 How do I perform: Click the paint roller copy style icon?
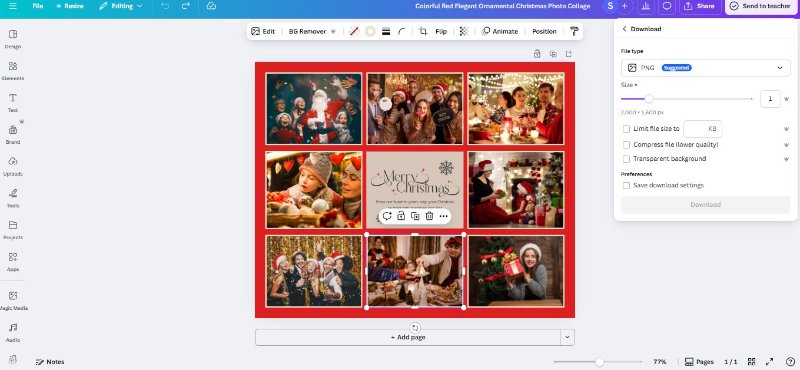[574, 31]
